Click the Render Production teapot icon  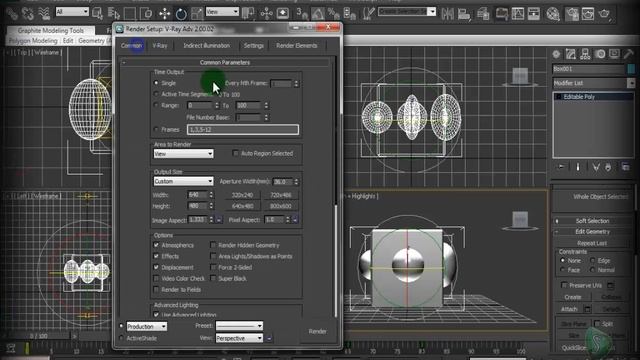point(604,14)
